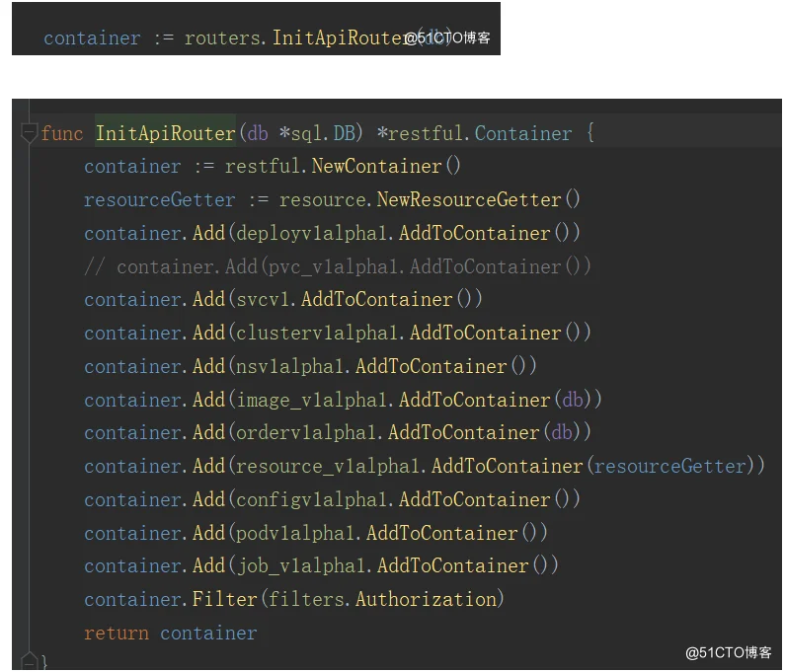Click the InitApiRouter function name in declaration
The height and width of the screenshot is (672, 786).
coord(165,133)
